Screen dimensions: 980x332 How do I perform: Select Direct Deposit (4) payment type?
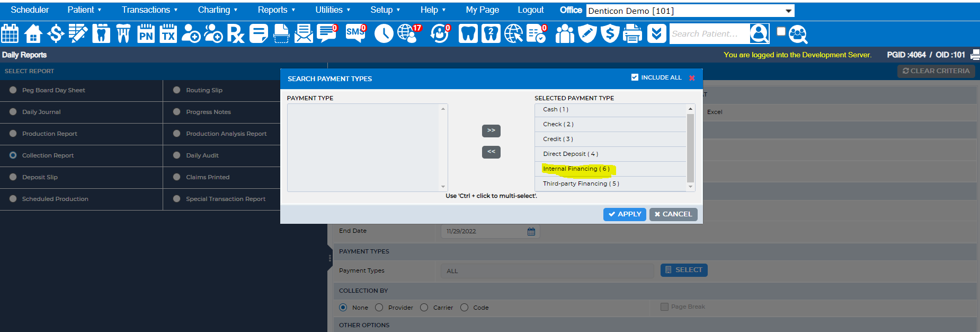610,154
